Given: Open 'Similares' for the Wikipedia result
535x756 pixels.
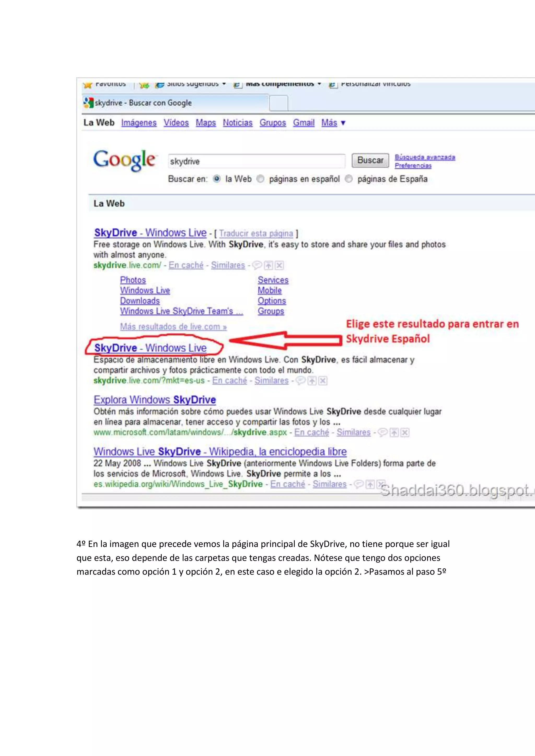Looking at the screenshot, I should (x=329, y=484).
